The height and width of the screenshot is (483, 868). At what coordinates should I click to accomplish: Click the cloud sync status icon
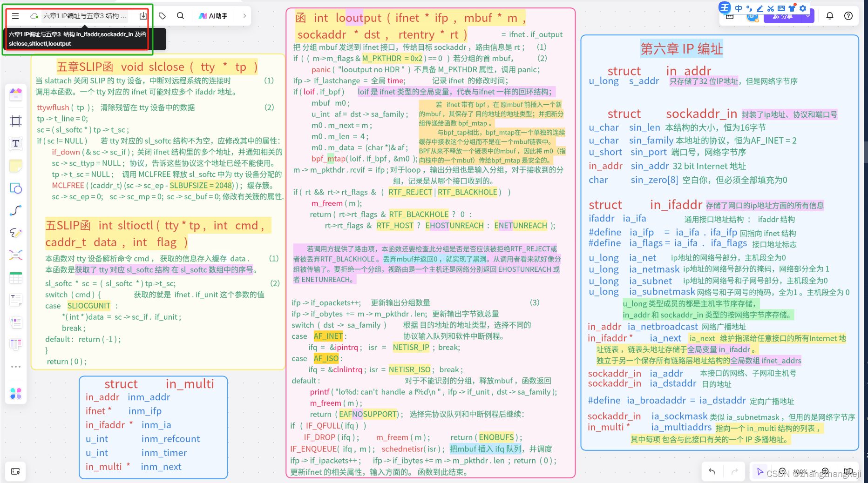34,16
